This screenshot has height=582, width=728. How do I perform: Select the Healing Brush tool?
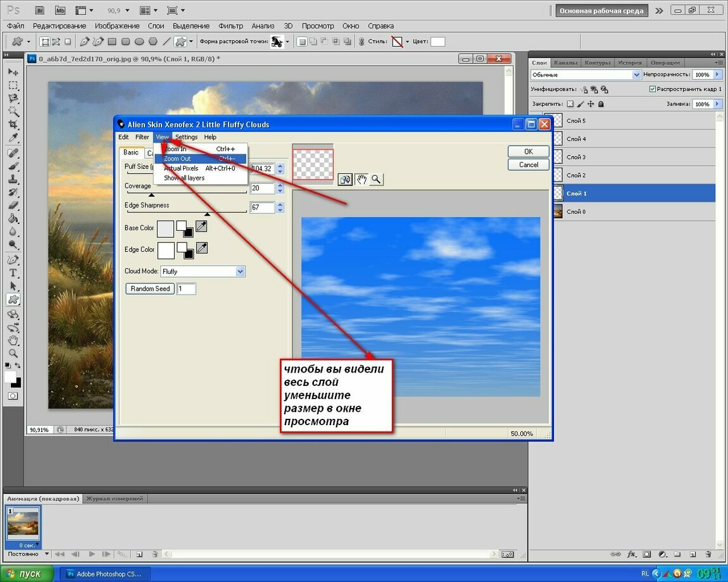coord(13,152)
